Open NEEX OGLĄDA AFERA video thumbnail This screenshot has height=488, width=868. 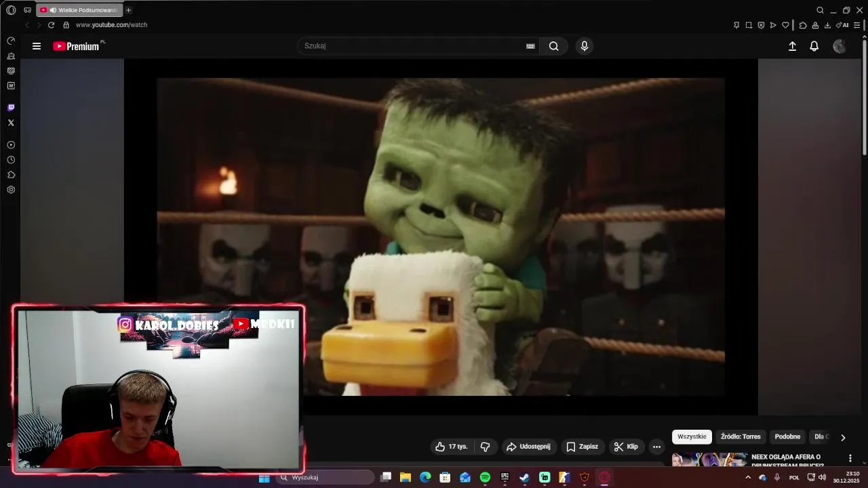click(709, 460)
